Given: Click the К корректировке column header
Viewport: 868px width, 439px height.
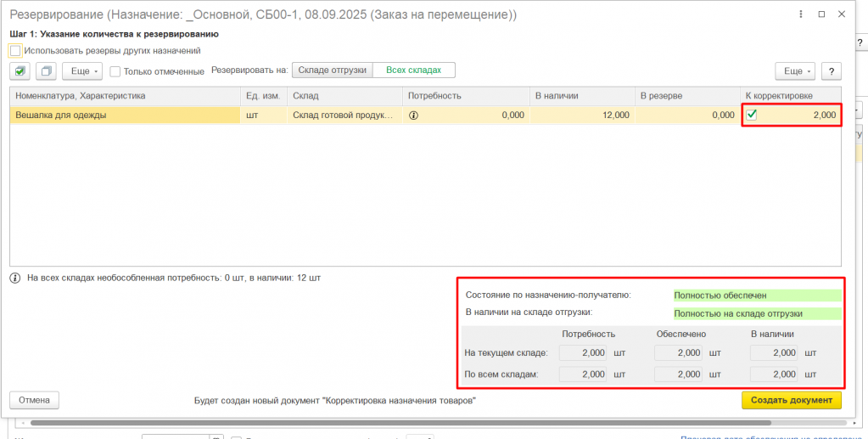Looking at the screenshot, I should point(791,96).
